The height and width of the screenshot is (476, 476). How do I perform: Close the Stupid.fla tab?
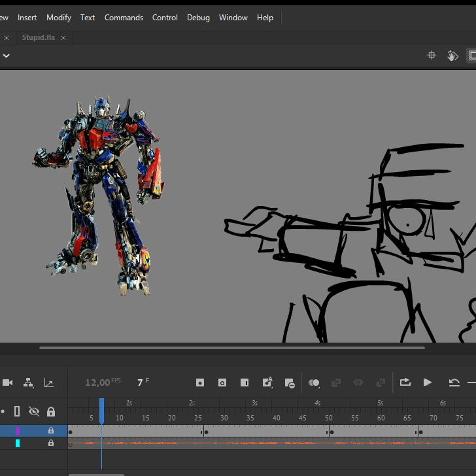click(x=63, y=38)
